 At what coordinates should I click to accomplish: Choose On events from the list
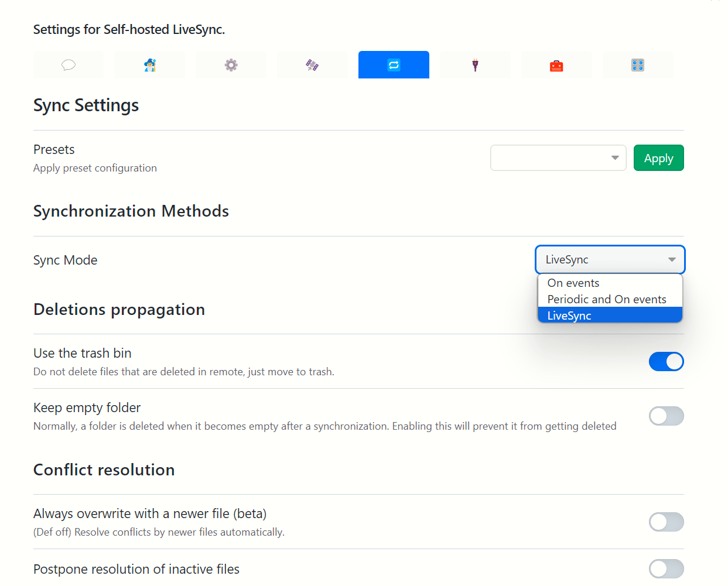tap(610, 283)
